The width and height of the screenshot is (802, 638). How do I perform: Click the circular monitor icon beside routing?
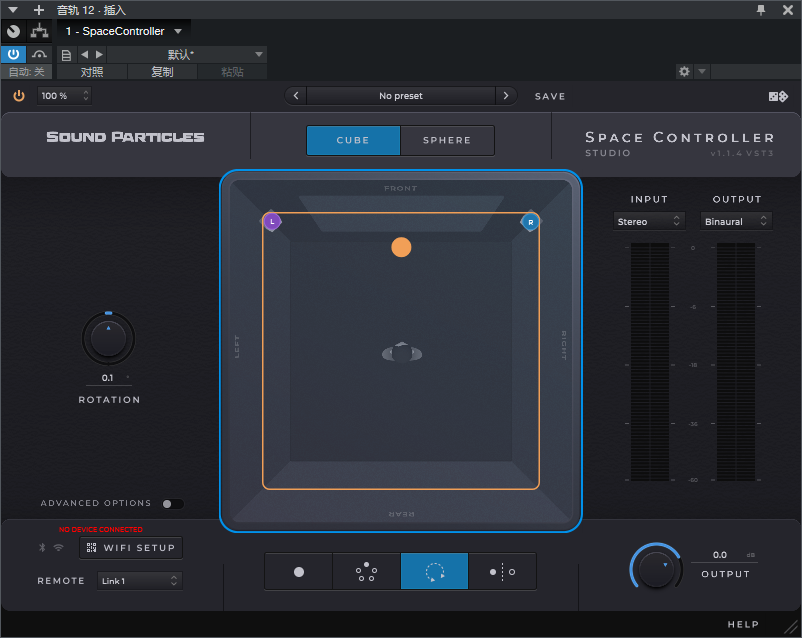14,31
